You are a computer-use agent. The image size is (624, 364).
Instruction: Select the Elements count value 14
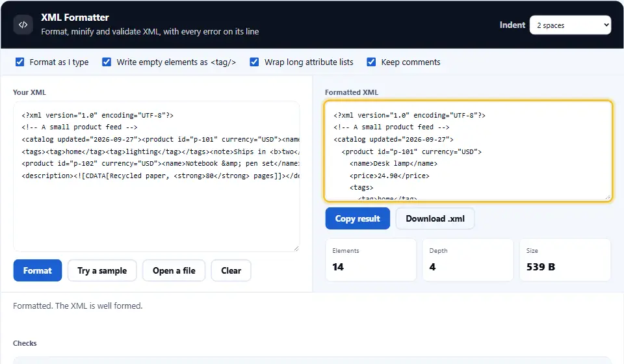pyautogui.click(x=338, y=267)
